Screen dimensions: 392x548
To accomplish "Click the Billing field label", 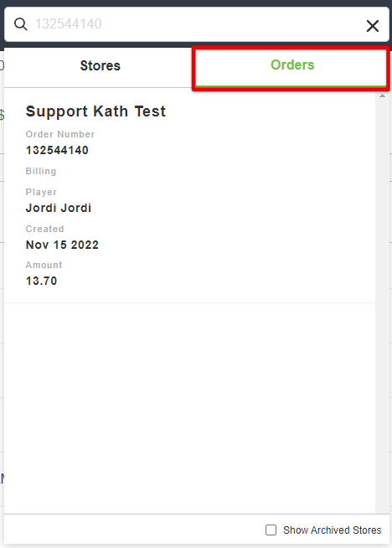I will click(41, 171).
